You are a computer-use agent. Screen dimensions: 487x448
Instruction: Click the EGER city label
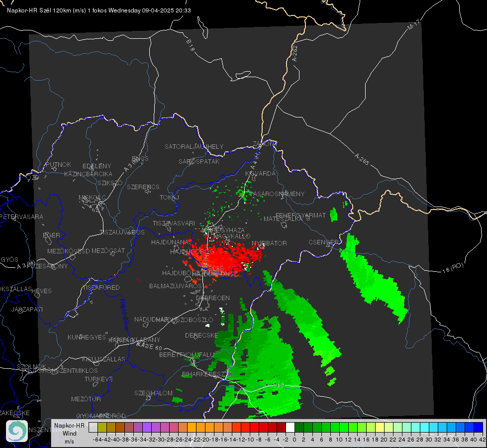coord(51,235)
